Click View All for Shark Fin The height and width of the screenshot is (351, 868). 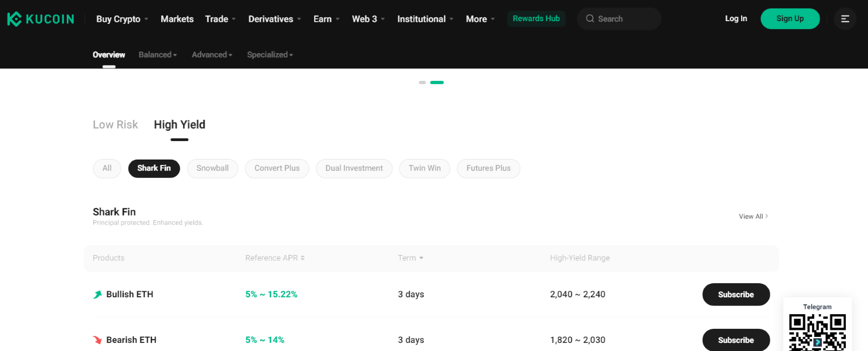(x=754, y=216)
